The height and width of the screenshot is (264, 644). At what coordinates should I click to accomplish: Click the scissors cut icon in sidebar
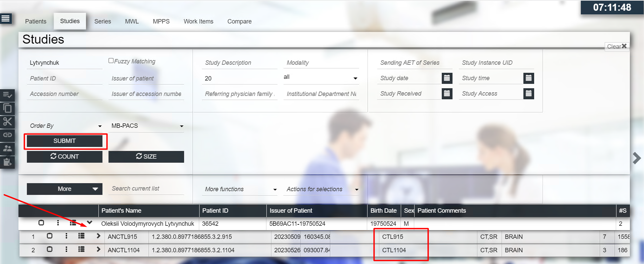(x=7, y=121)
